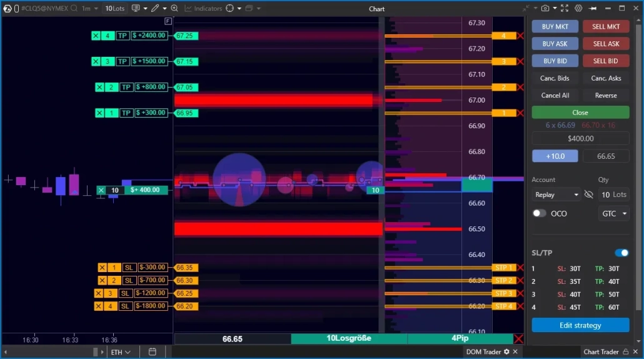This screenshot has height=359, width=644.
Task: Click the camera screenshot icon
Action: [x=545, y=8]
